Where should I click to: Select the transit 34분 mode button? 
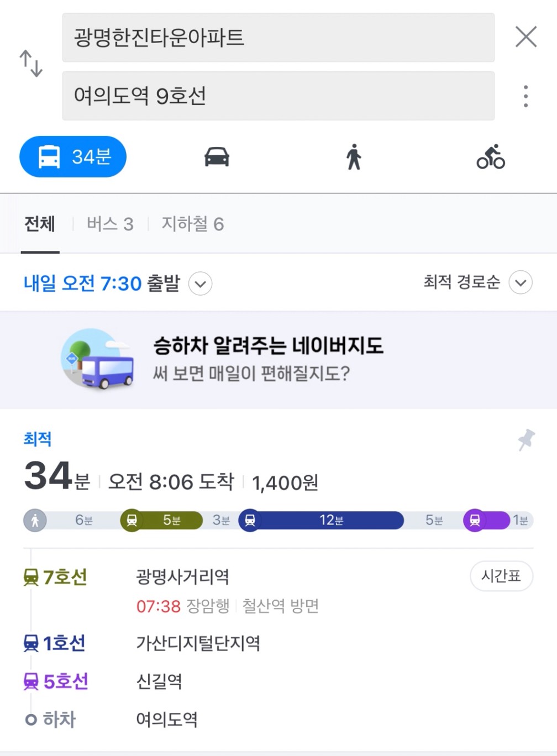(x=73, y=157)
